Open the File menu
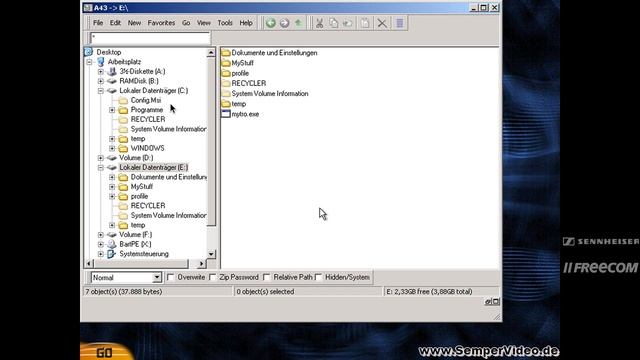Image resolution: width=640 pixels, height=360 pixels. point(98,23)
